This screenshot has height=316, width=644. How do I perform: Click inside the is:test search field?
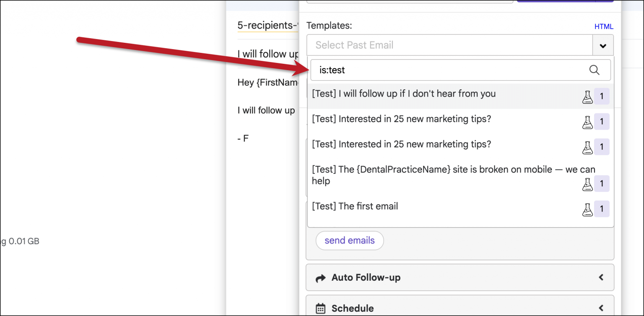(419, 70)
